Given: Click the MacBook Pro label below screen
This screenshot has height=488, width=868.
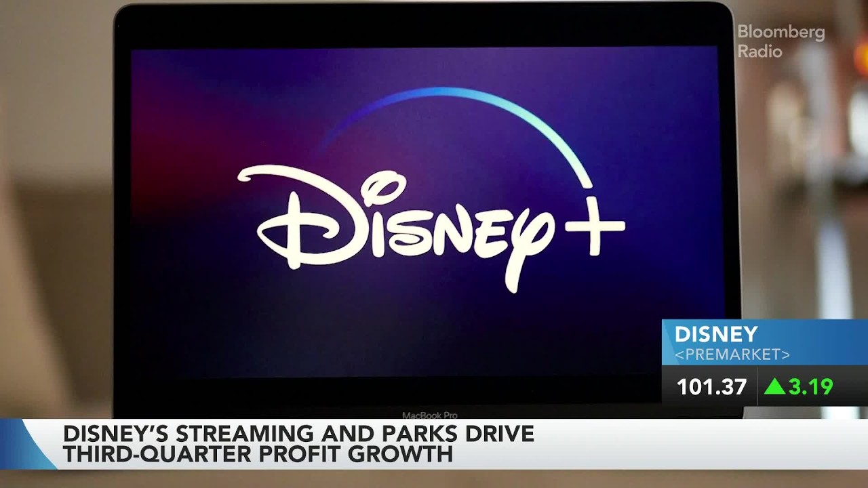Looking at the screenshot, I should coord(430,415).
